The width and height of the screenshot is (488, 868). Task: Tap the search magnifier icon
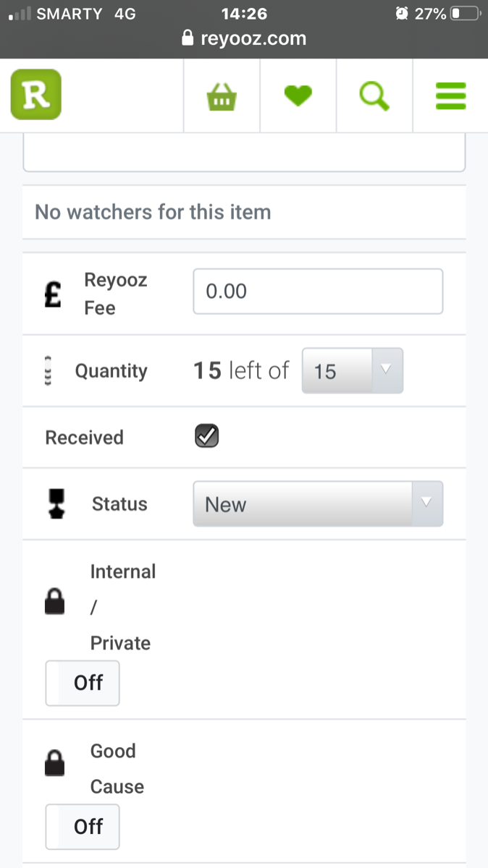[374, 95]
